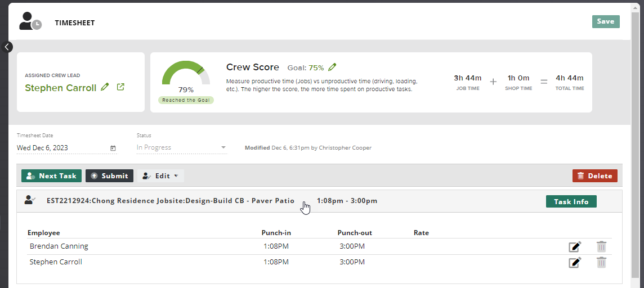This screenshot has width=644, height=288.
Task: Edit Brendan Canning's punch entry
Action: click(574, 246)
